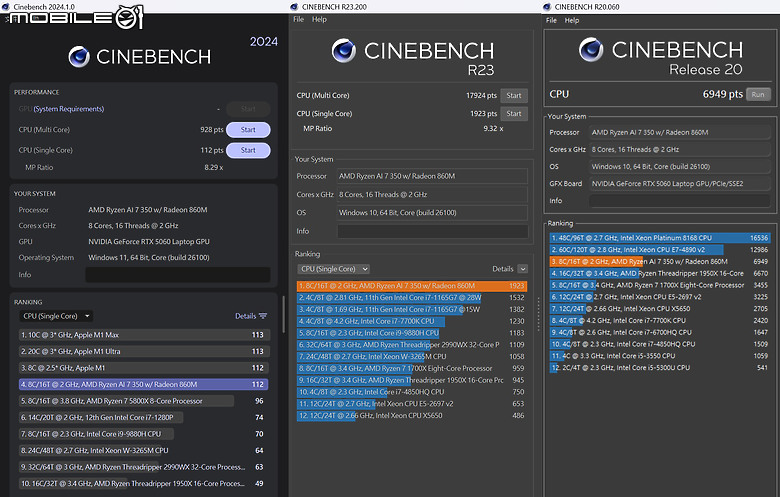The image size is (780, 497).
Task: Select Threadripper 1950X row in R20 ranking
Action: tap(660, 274)
